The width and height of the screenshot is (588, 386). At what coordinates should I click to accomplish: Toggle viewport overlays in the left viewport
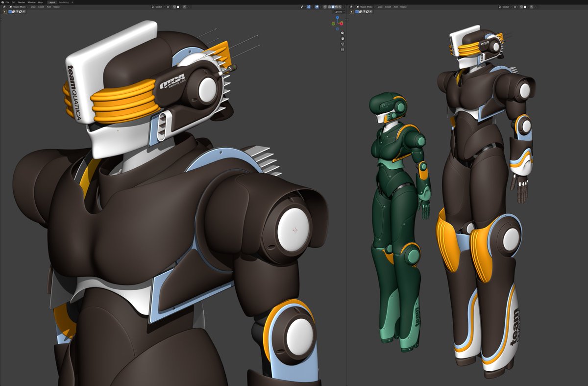pyautogui.click(x=317, y=7)
